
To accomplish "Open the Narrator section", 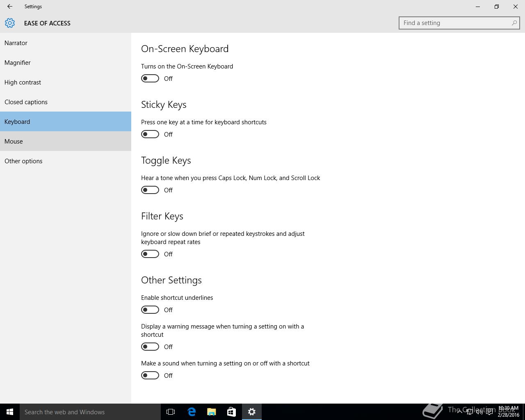I will (x=66, y=43).
